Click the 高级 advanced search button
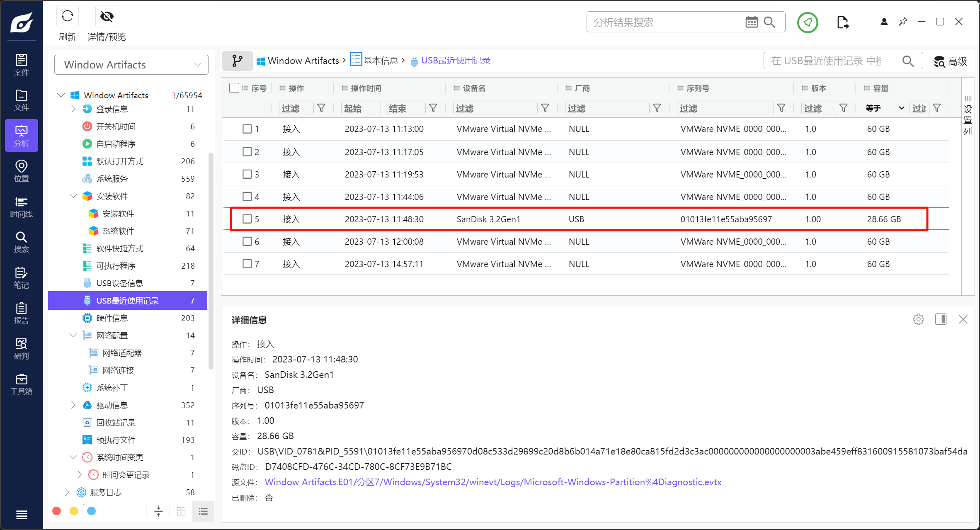The image size is (980, 530). [x=951, y=61]
